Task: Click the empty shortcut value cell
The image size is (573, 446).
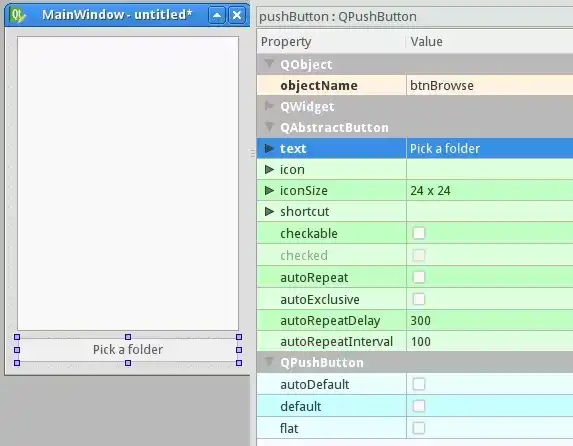Action: click(x=490, y=211)
